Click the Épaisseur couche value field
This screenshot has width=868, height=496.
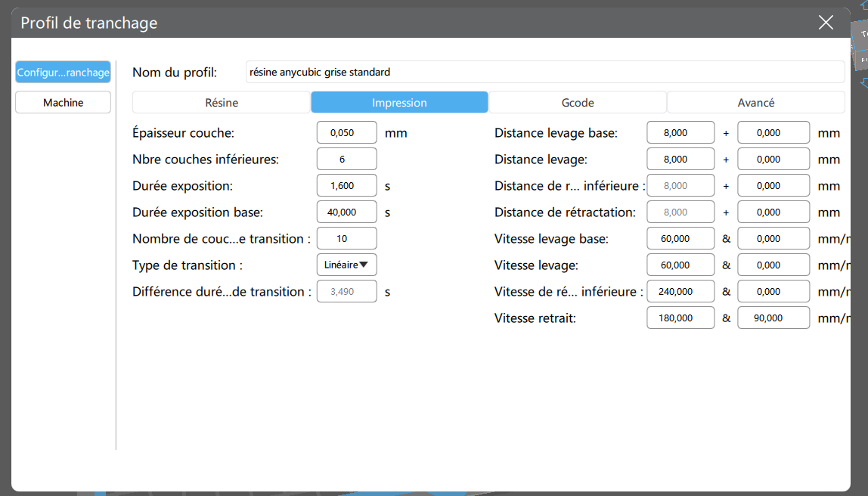[346, 132]
